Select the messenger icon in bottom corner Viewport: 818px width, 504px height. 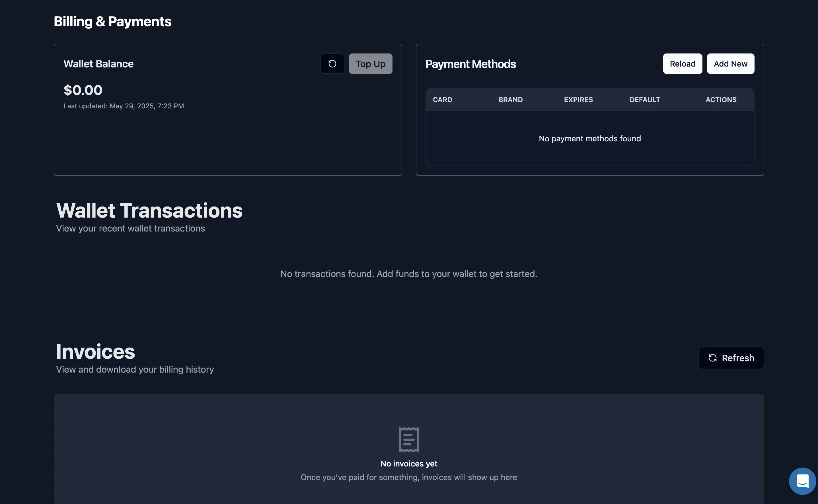[x=802, y=481]
